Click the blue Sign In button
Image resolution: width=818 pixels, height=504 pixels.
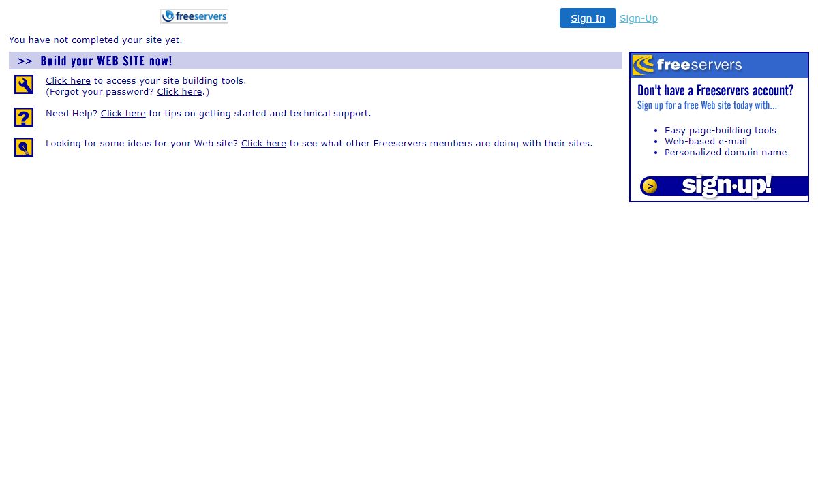[588, 18]
